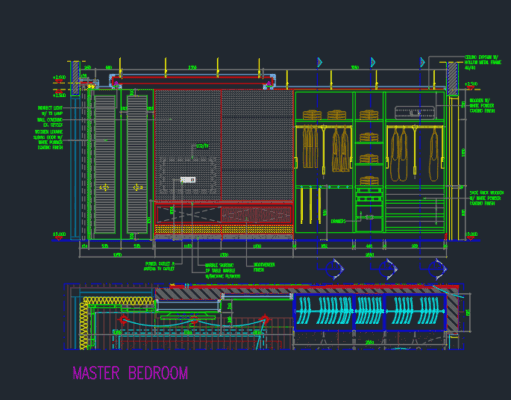Select the DRAWERS label in the wardrobe
The image size is (511, 400).
click(338, 221)
